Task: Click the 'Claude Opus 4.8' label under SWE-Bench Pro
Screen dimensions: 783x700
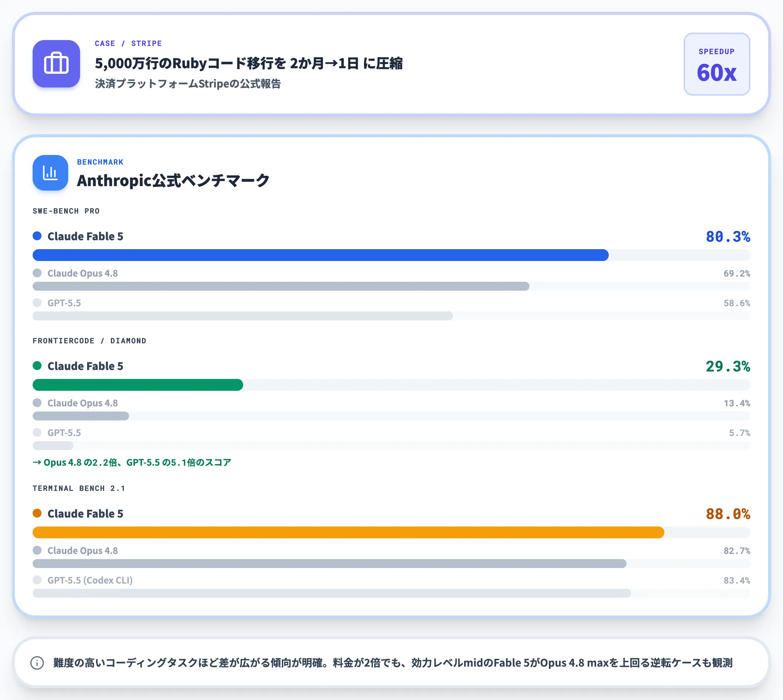Action: 83,273
